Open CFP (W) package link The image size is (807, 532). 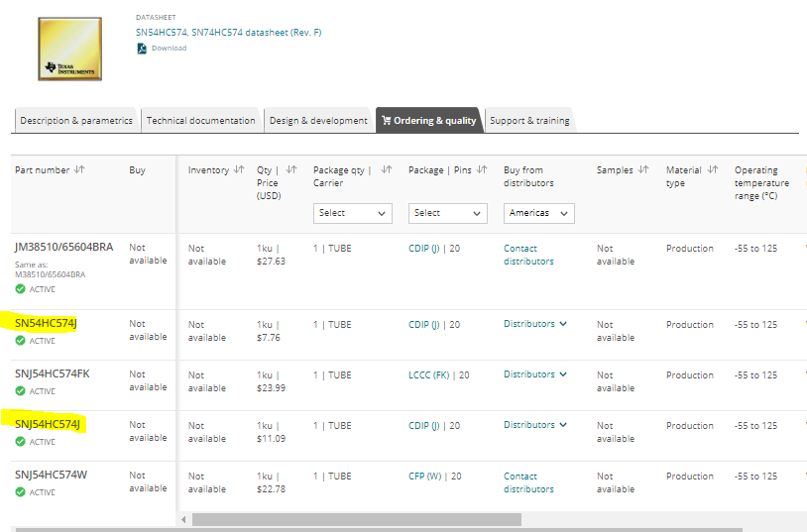coord(424,476)
